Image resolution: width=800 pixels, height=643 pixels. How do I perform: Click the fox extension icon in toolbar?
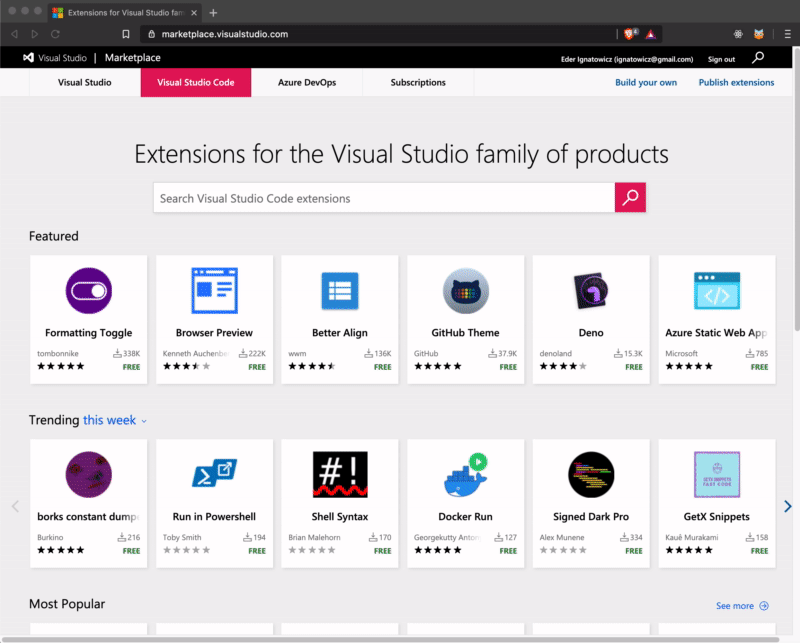759,34
